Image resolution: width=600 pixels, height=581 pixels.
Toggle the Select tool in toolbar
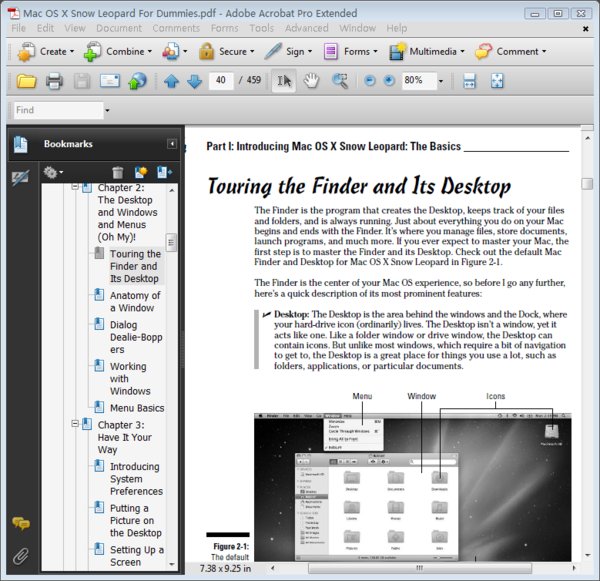point(284,81)
